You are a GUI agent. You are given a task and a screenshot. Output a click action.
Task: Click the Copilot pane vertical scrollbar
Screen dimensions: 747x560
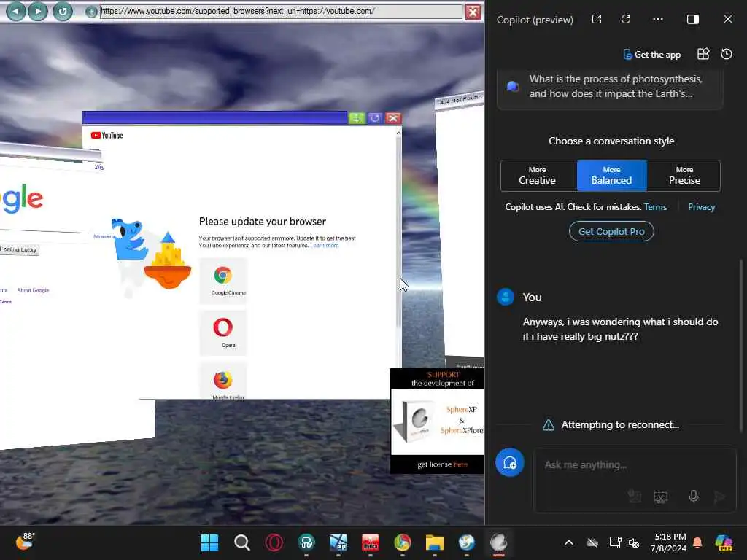pyautogui.click(x=741, y=346)
